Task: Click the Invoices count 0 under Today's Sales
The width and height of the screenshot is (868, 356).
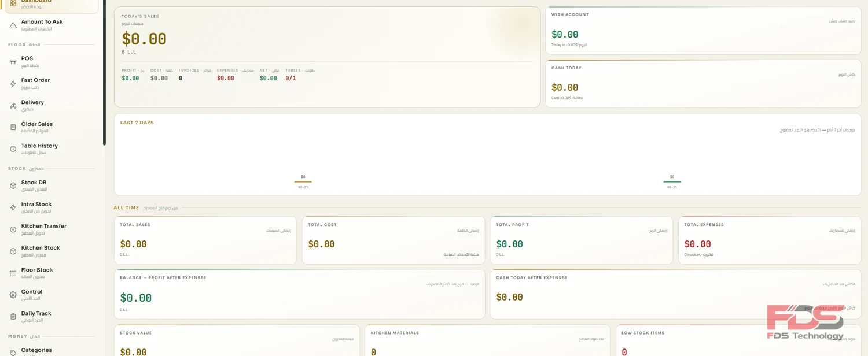Action: (x=181, y=78)
